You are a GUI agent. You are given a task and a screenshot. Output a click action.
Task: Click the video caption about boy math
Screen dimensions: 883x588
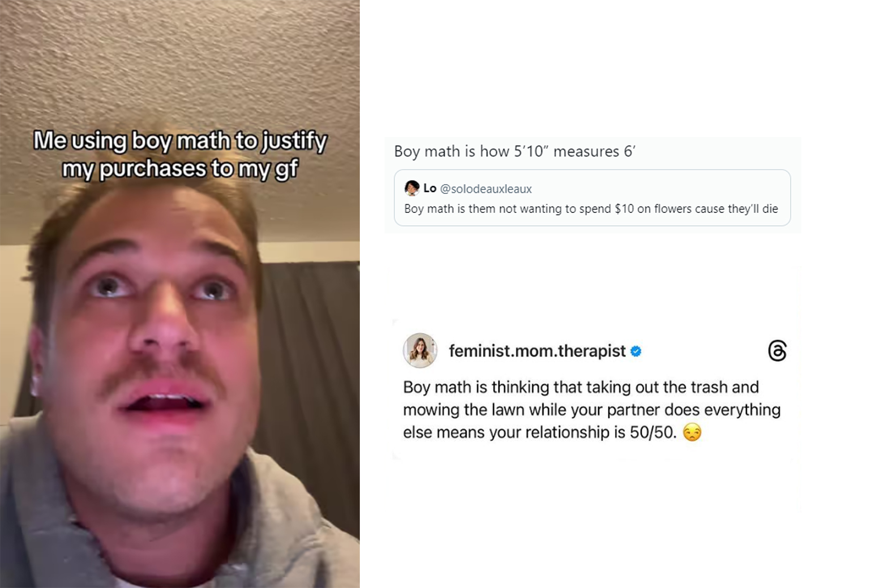click(x=180, y=154)
